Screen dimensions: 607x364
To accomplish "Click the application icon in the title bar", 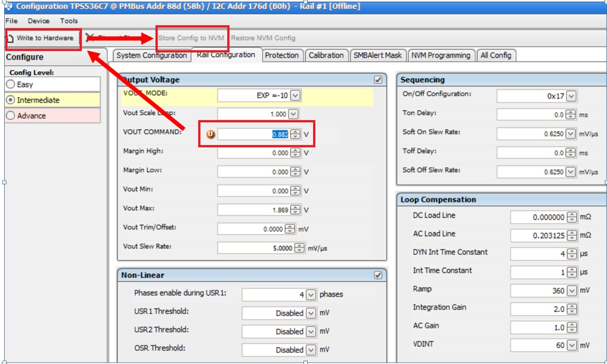I will click(x=8, y=6).
